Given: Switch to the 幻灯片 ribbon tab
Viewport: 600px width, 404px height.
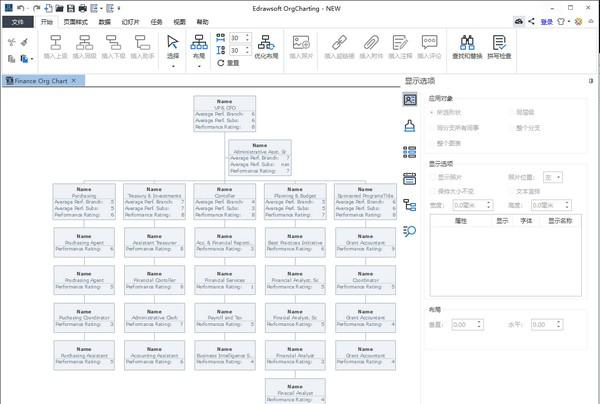Looking at the screenshot, I should point(130,22).
